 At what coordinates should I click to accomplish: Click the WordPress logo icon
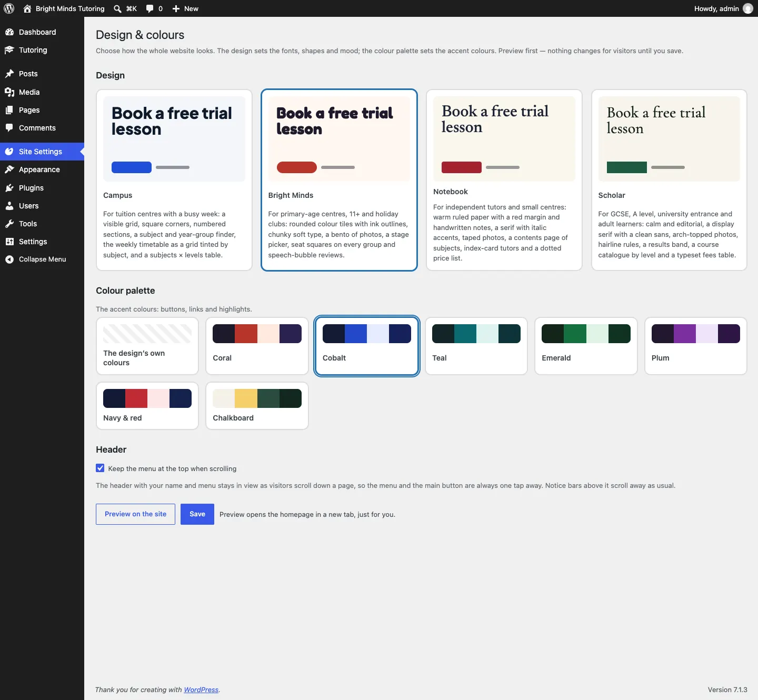9,8
